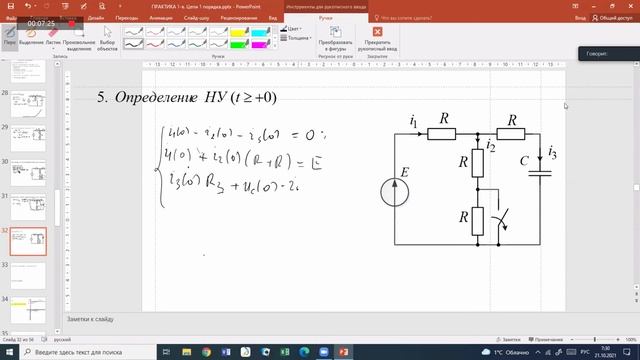
Task: Pick the first black pen in top row
Action: [x=134, y=31]
